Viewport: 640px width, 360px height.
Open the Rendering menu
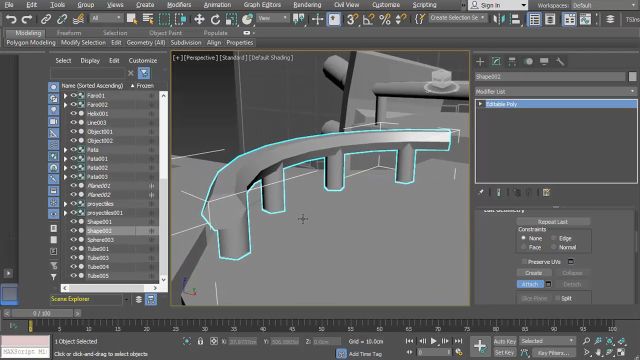point(307,5)
